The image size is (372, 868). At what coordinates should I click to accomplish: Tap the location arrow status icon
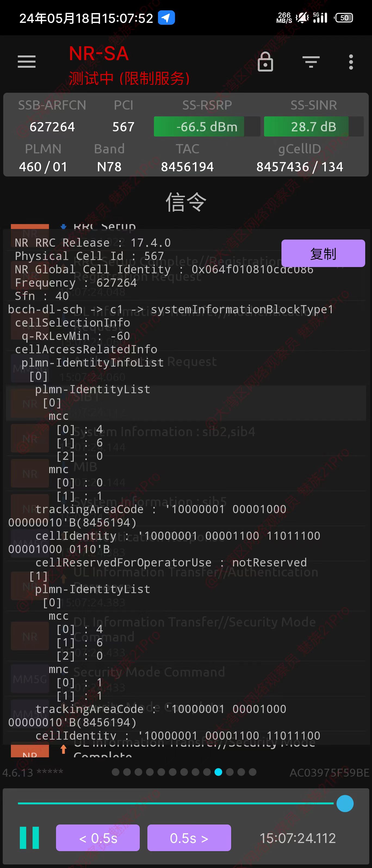pos(166,18)
